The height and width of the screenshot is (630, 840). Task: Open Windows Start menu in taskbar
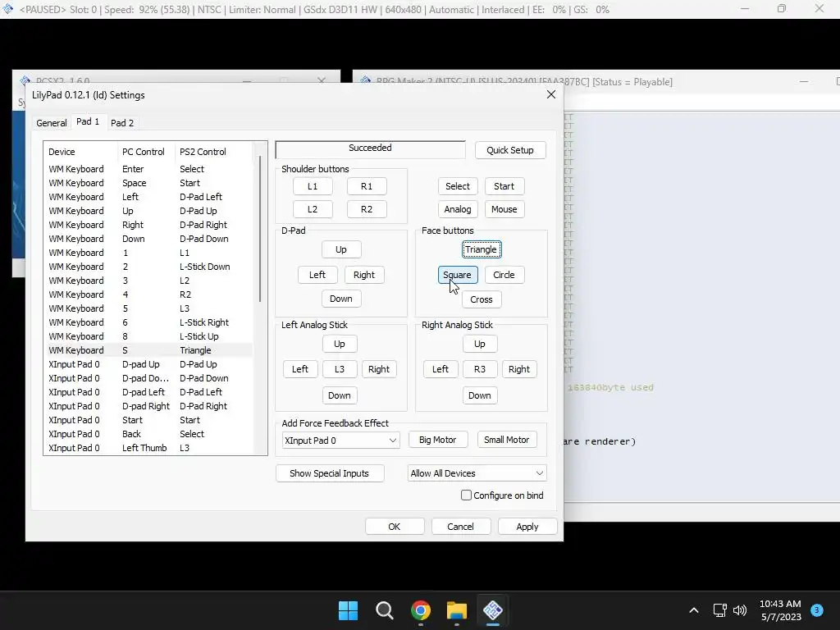coord(348,610)
